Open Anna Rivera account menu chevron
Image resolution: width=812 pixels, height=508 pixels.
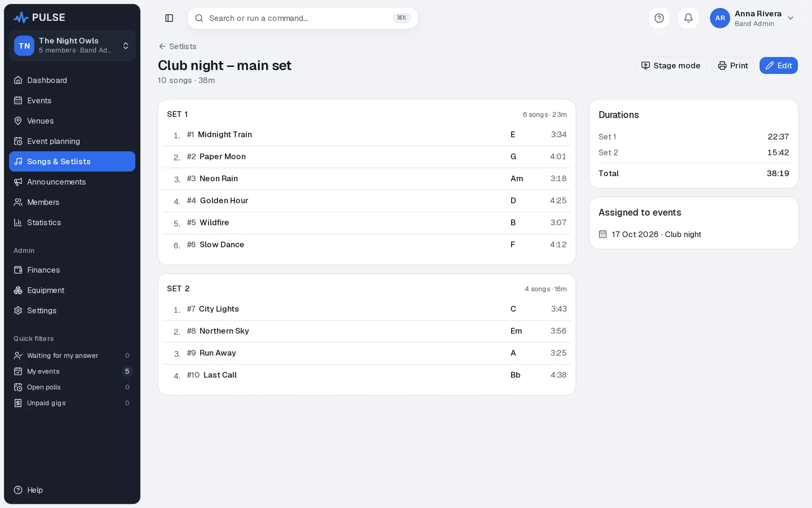pyautogui.click(x=790, y=18)
